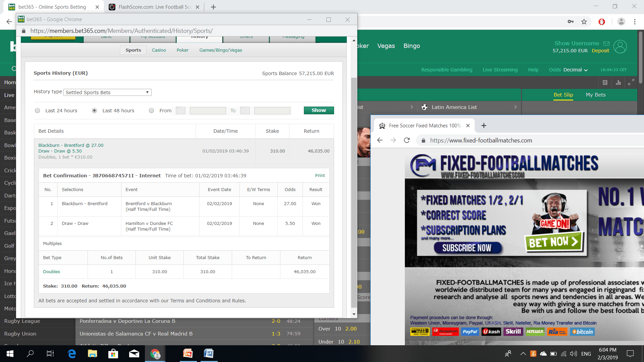
Task: Click SUBSCRIBE NOW on fixed matches banner
Action: tap(467, 248)
